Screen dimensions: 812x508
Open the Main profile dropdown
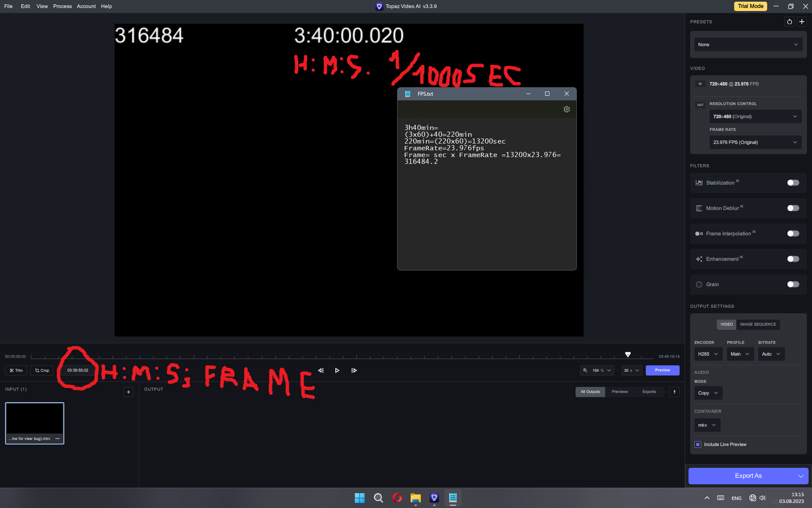[740, 354]
